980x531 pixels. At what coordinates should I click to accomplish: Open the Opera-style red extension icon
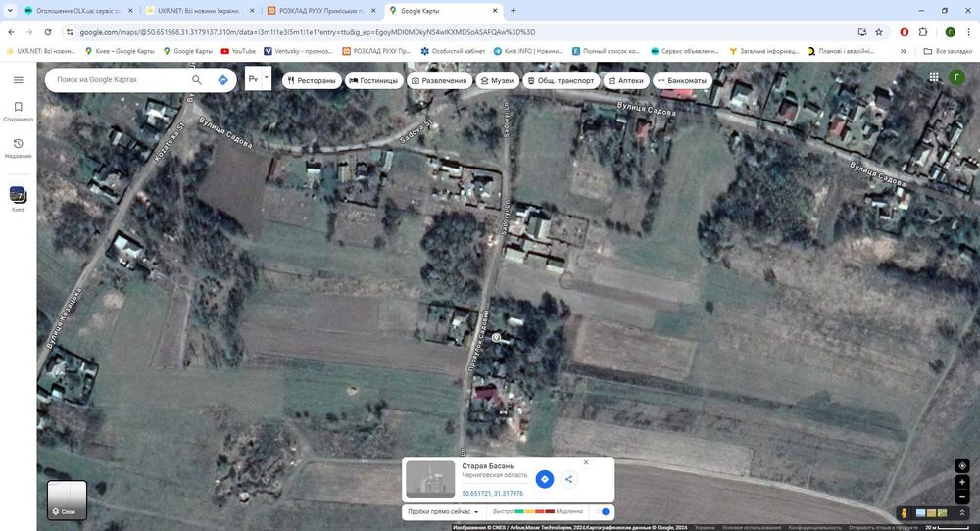coord(905,32)
